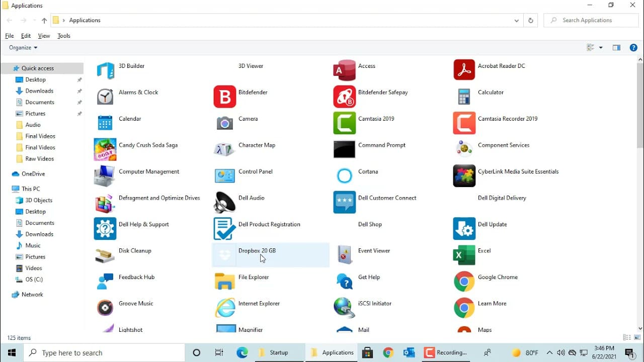Viewport: 644px width, 362px height.
Task: Open the Bitdefender app icon
Action: (225, 97)
